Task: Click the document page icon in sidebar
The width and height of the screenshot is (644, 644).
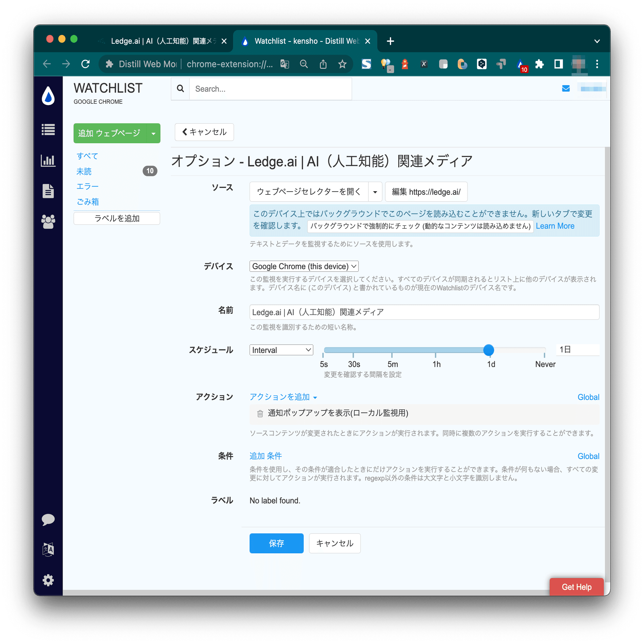Action: point(48,191)
